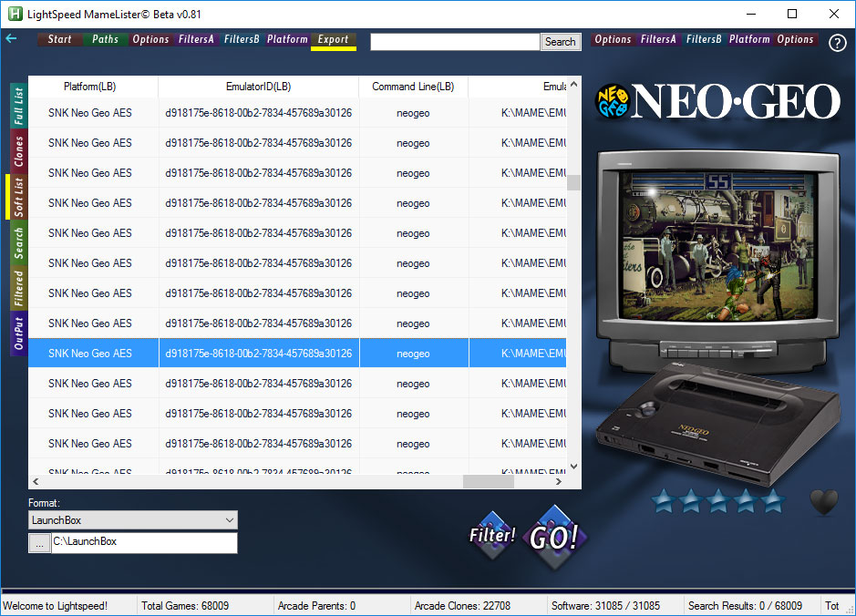Screen dimensions: 856x616
Task: Click the Neo Geo console image
Action: (717, 423)
